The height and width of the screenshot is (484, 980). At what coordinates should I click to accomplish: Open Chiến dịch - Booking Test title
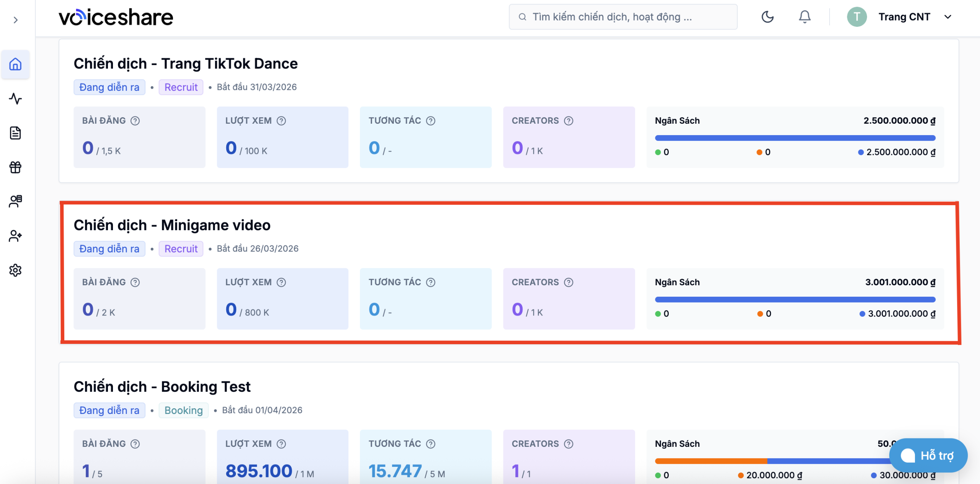(x=162, y=387)
